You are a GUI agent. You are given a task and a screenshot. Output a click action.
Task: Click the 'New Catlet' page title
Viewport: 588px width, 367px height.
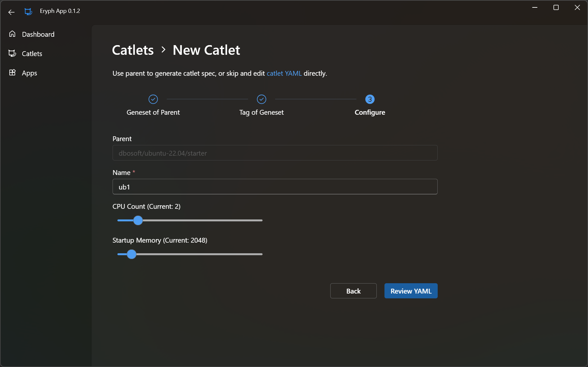(x=206, y=50)
